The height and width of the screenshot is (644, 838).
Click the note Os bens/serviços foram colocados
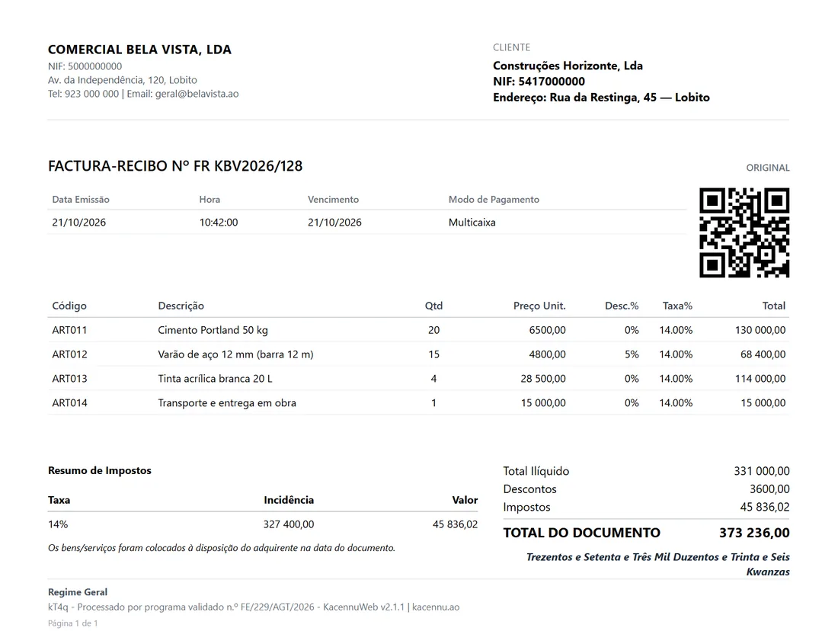pos(221,548)
